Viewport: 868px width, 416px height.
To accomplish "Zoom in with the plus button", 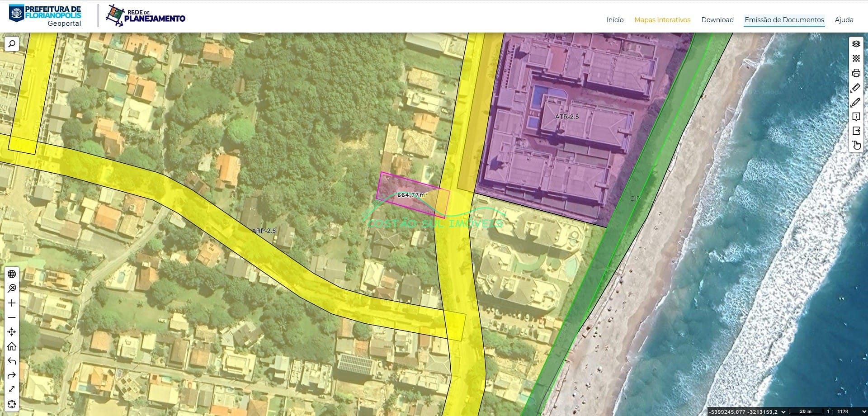I will [12, 303].
